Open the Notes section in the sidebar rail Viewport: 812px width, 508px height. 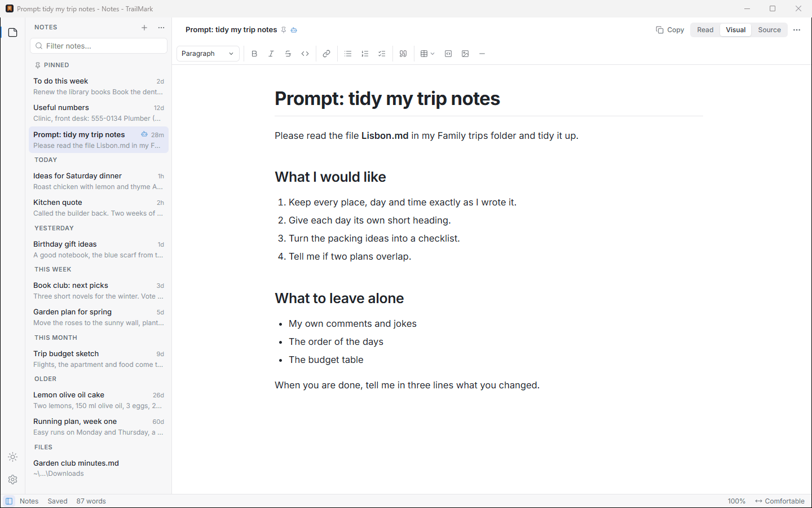(13, 33)
